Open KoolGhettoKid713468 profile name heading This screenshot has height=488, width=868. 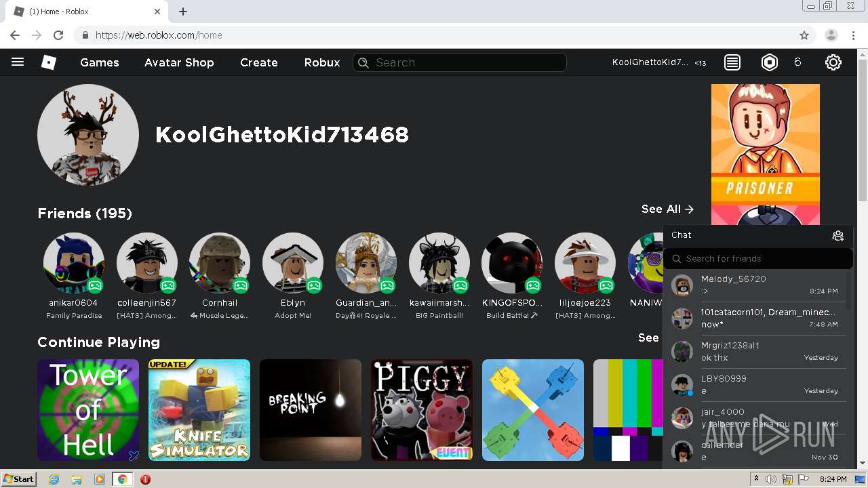tap(282, 135)
